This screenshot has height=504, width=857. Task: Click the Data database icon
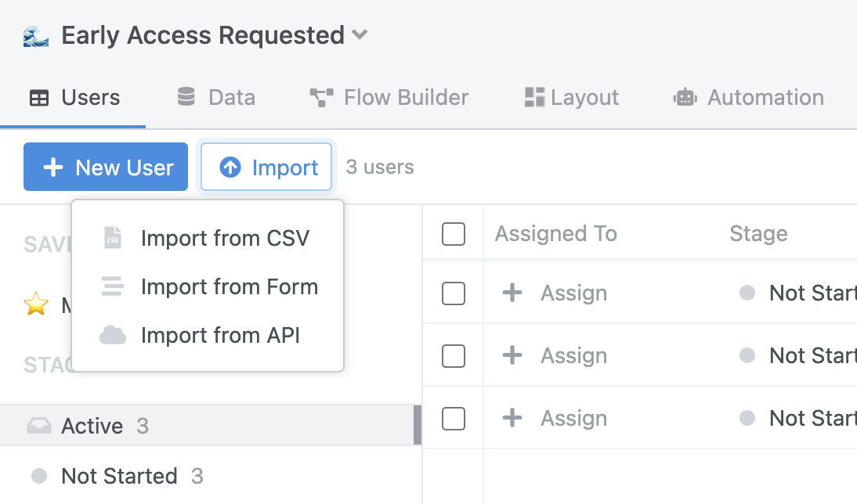tap(186, 96)
